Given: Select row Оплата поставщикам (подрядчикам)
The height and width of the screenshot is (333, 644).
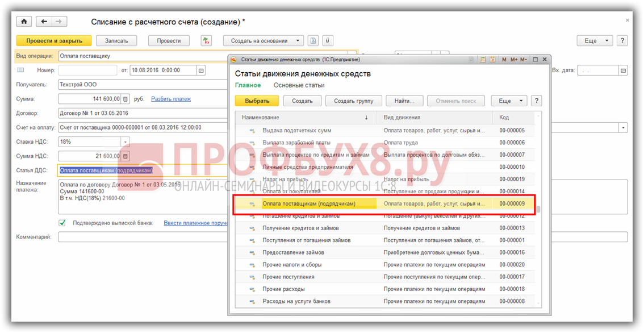Looking at the screenshot, I should point(384,204).
